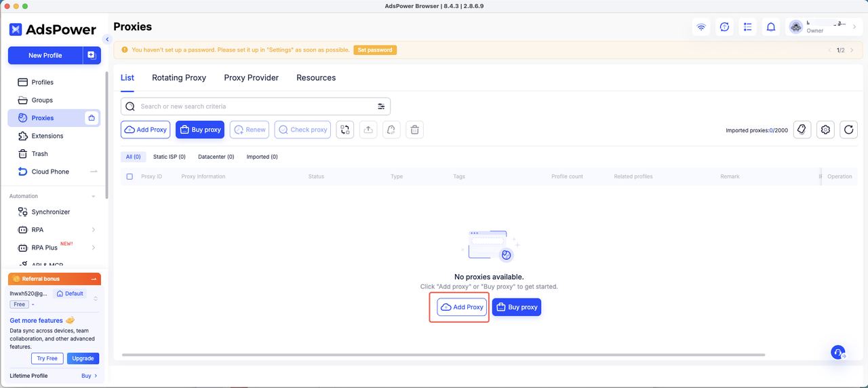The height and width of the screenshot is (388, 868).
Task: Switch to the List tab
Action: click(127, 77)
